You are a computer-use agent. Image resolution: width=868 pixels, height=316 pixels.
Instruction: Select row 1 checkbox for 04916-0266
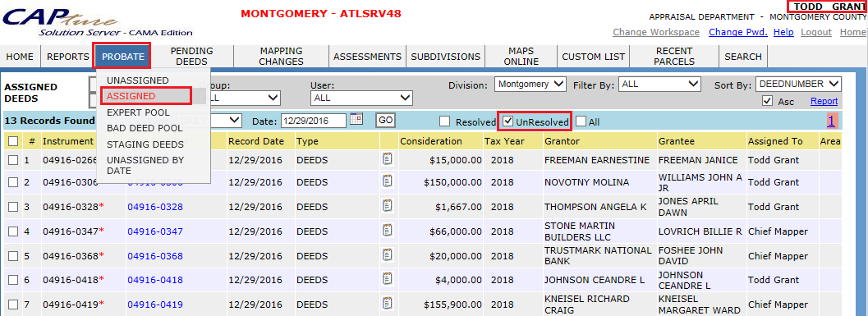point(13,160)
